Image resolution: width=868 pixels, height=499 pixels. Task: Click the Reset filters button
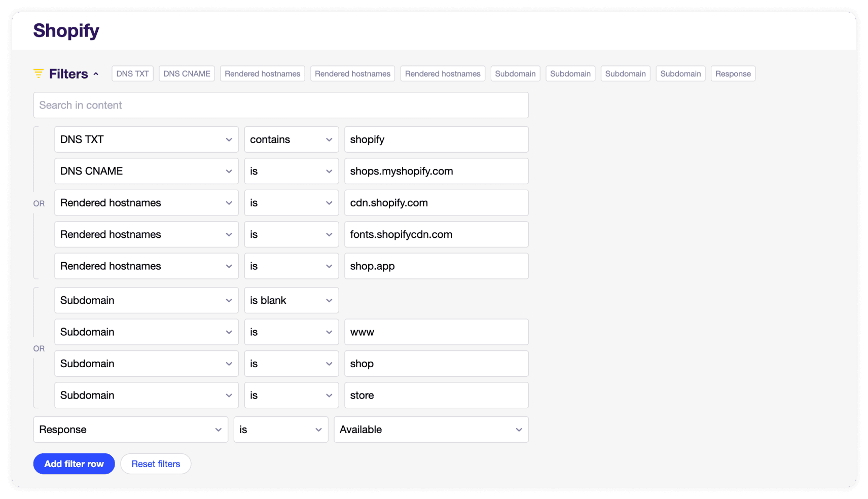pos(156,464)
